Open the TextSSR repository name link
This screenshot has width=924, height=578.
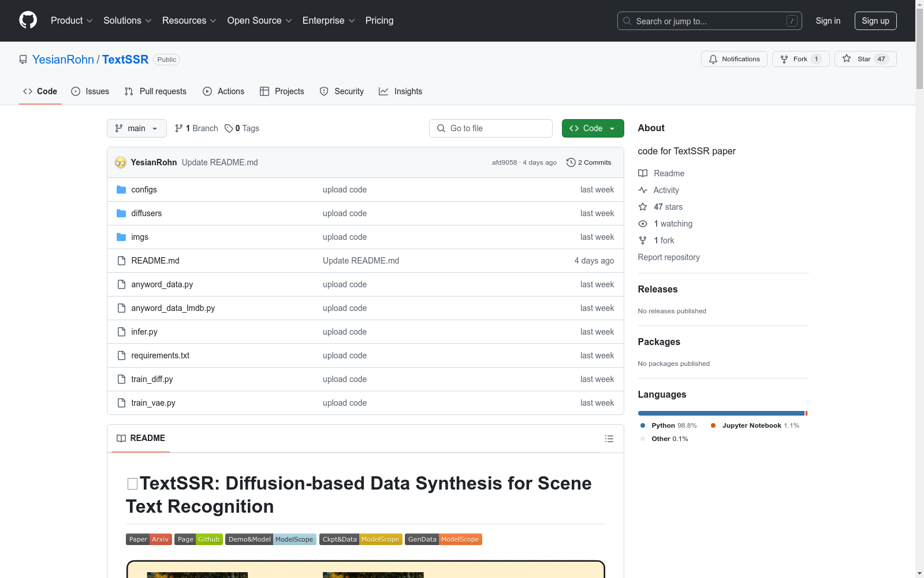(x=125, y=60)
